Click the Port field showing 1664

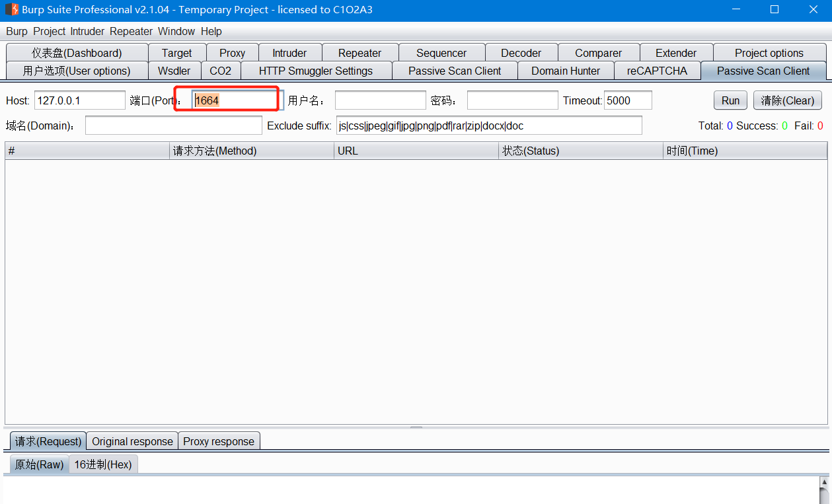[x=238, y=100]
